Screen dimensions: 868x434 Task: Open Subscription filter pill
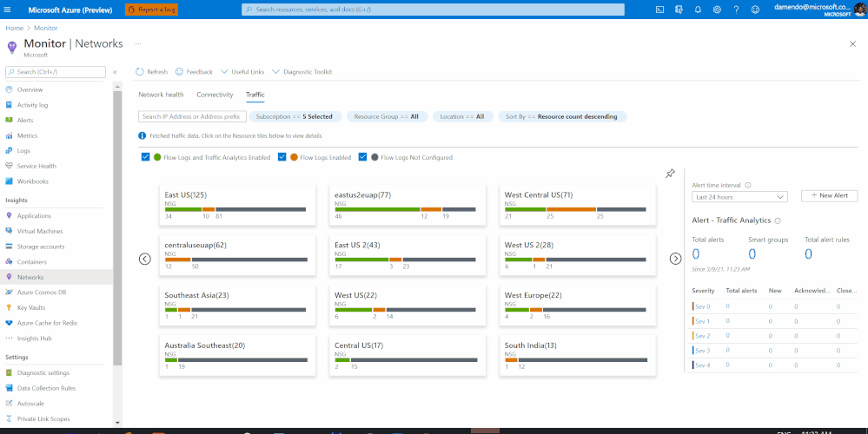294,116
